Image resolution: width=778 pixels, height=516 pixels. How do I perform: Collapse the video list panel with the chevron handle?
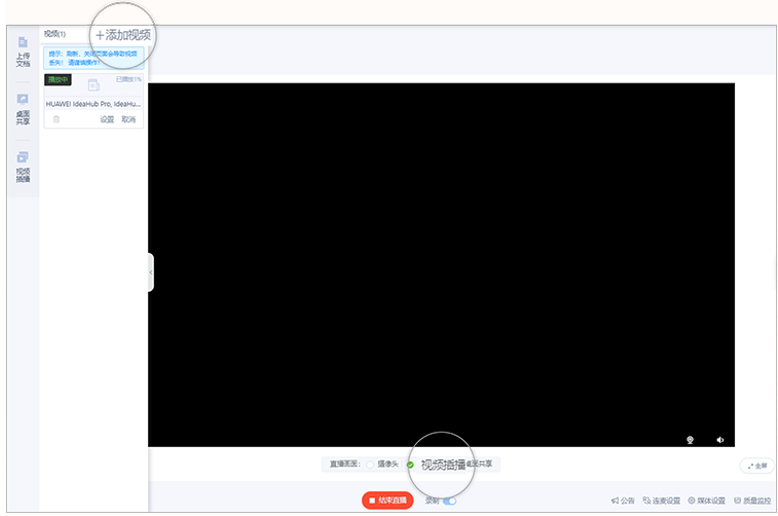click(x=151, y=272)
